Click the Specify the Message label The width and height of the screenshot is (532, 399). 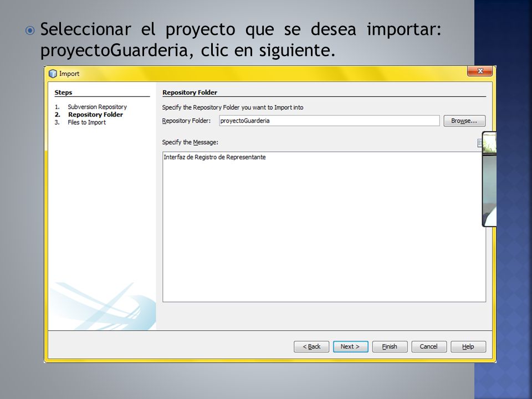coord(190,142)
